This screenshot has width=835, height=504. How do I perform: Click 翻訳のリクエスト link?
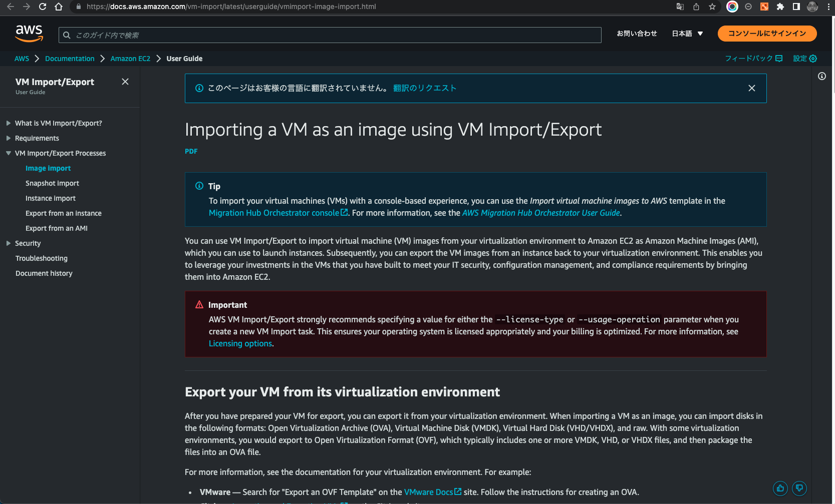(425, 88)
